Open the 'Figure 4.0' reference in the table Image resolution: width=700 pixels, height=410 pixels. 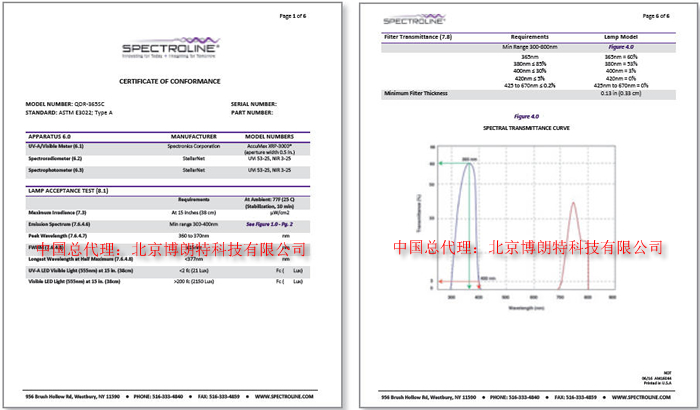coord(621,47)
